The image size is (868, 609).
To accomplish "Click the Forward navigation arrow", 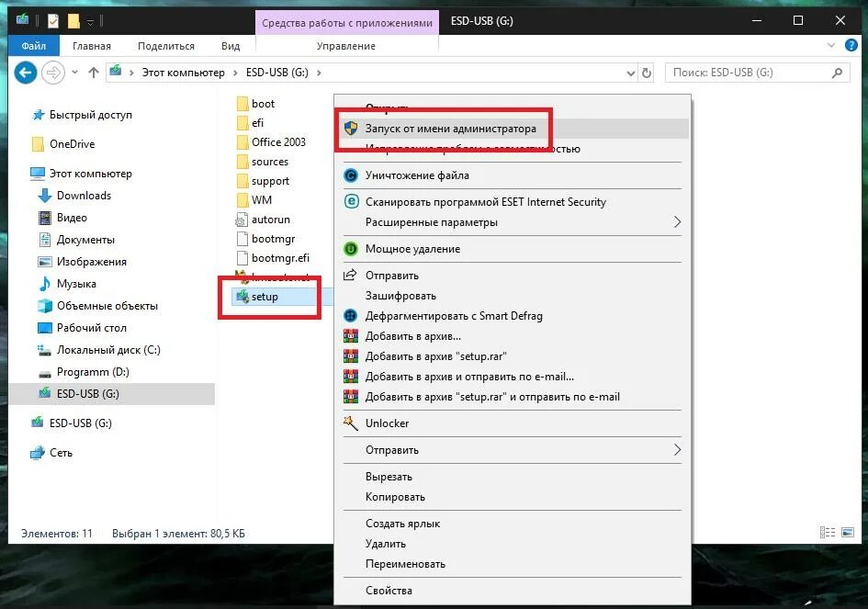I will [53, 73].
